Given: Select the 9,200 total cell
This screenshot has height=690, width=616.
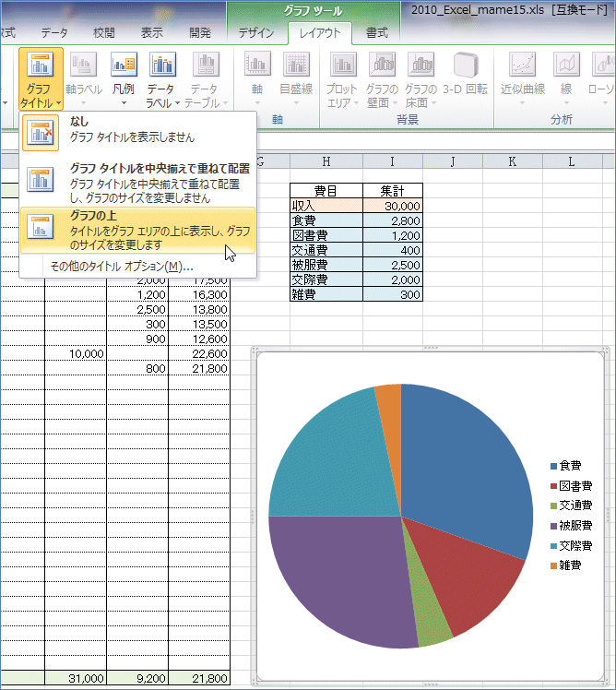Looking at the screenshot, I should click(137, 678).
